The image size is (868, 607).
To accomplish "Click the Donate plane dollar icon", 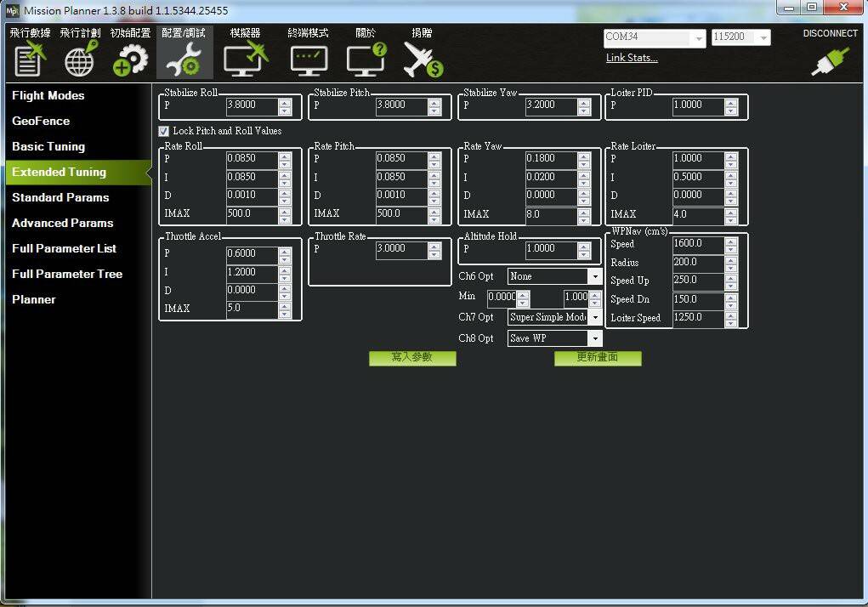I will pos(423,60).
